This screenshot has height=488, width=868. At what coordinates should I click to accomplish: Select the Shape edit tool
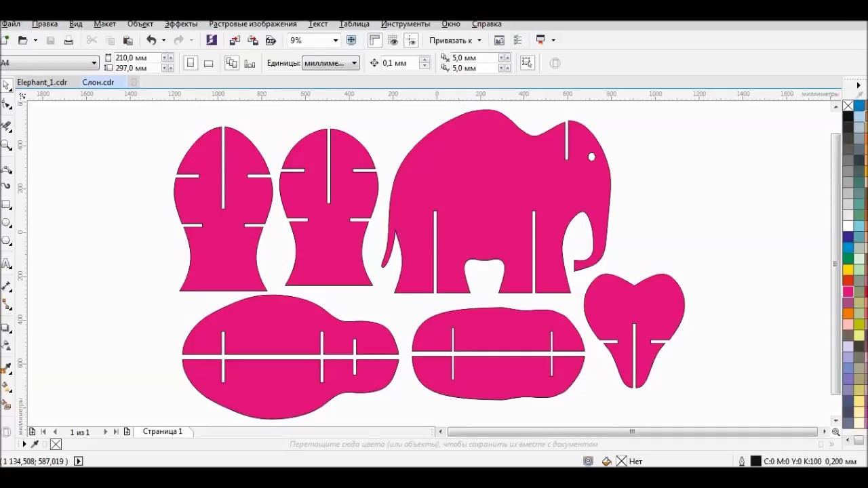coord(7,105)
